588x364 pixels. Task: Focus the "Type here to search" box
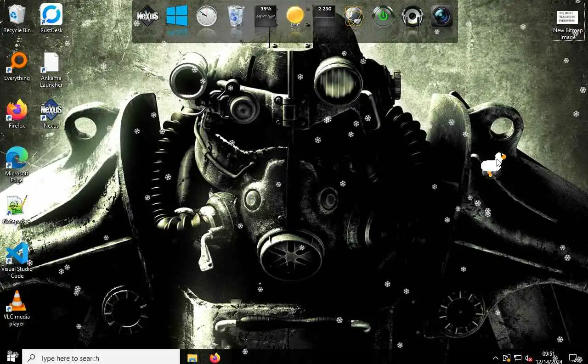[x=101, y=357]
